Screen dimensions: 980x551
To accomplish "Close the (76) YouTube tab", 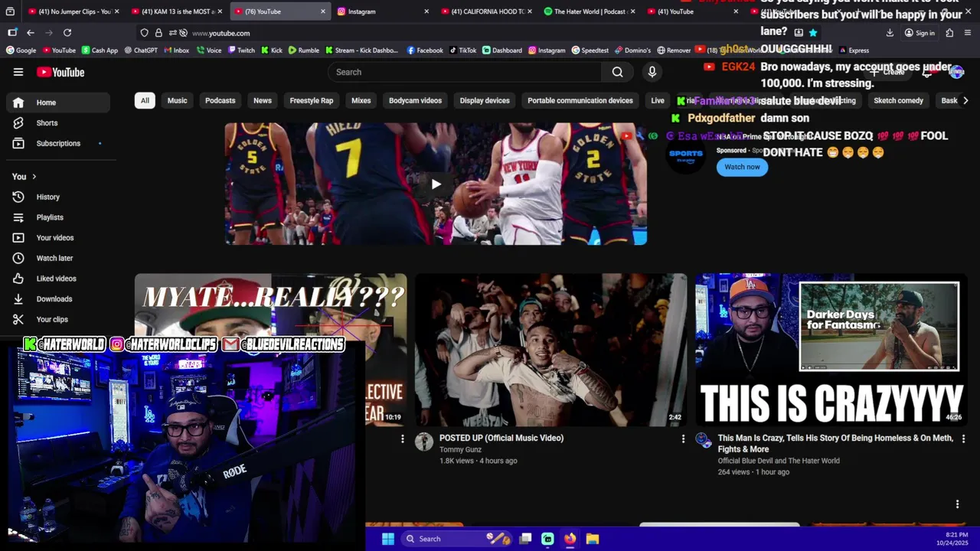I will (x=322, y=11).
